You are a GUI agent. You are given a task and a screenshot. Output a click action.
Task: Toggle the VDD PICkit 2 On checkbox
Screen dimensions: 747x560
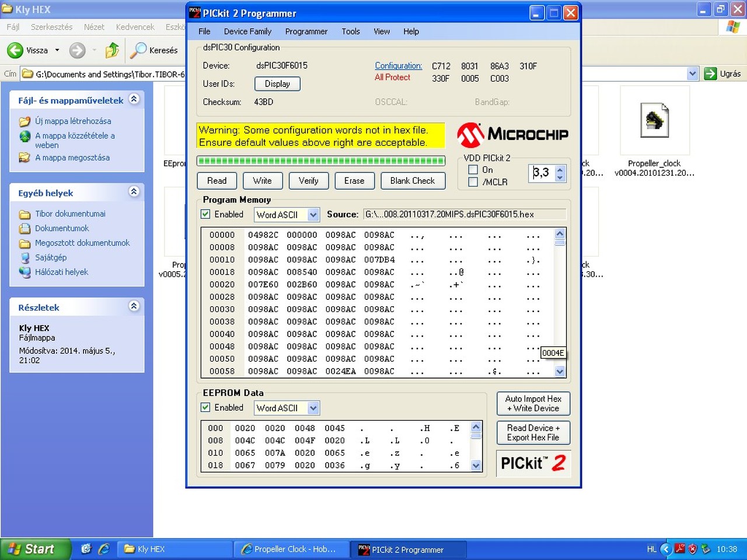click(x=473, y=170)
